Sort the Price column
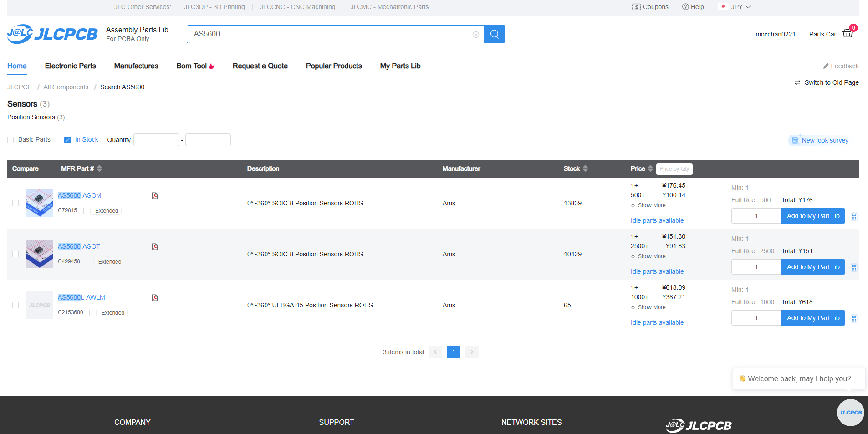Image resolution: width=868 pixels, height=434 pixels. tap(650, 168)
